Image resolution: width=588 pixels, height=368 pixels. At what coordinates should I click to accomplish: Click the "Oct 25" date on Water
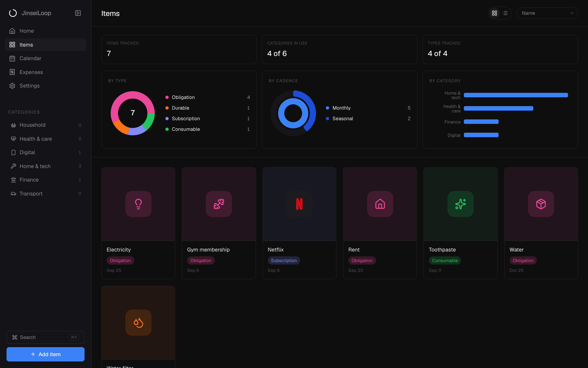click(516, 270)
